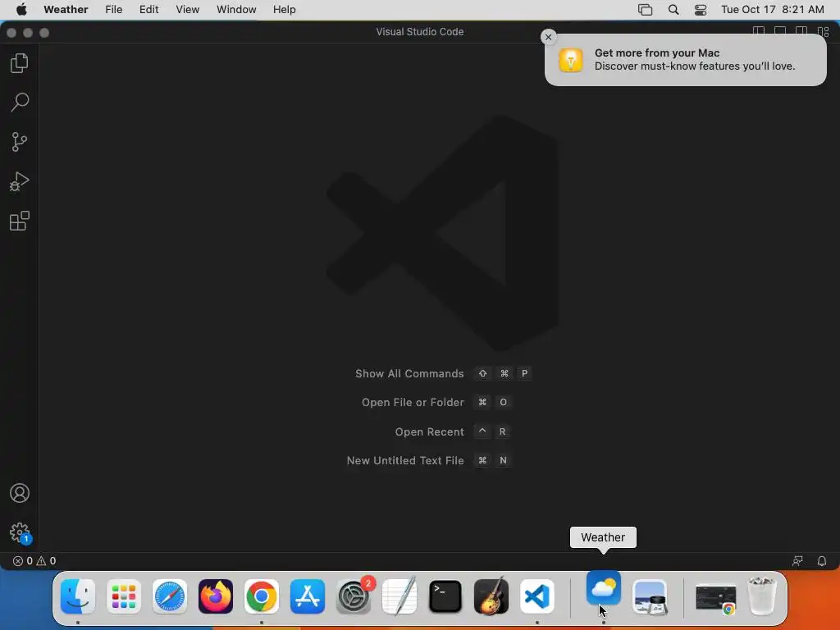
Task: Open the Accounts menu icon
Action: pyautogui.click(x=20, y=493)
